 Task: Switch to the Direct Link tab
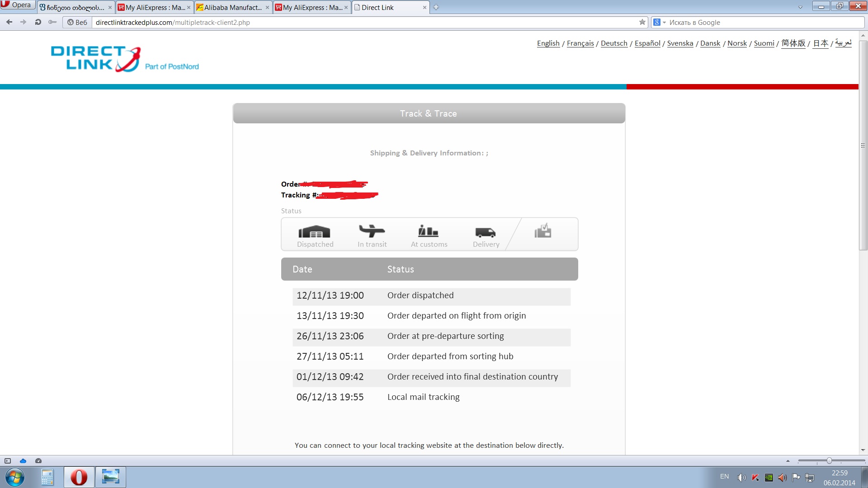tap(377, 7)
